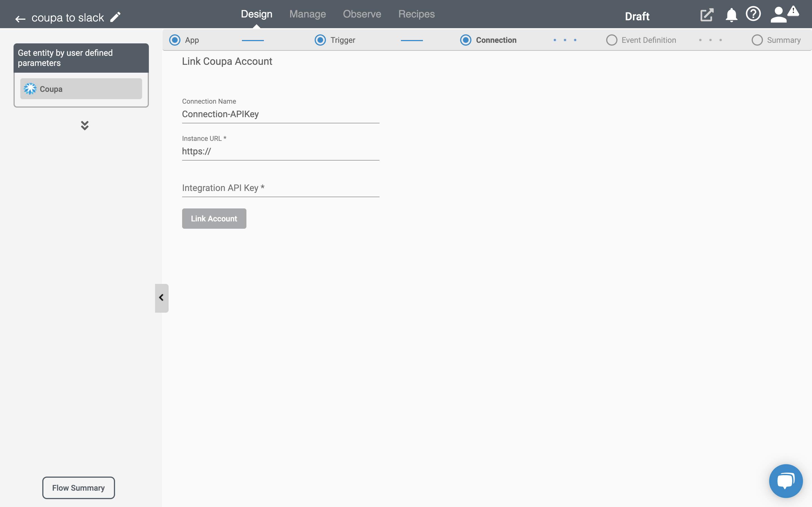The width and height of the screenshot is (812, 507).
Task: Click the Instance URL input field
Action: (280, 151)
